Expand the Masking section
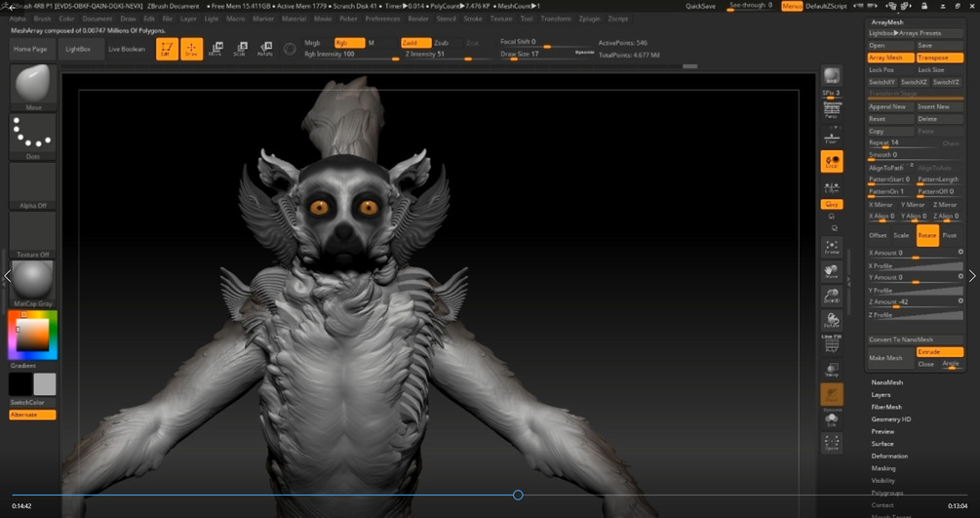The height and width of the screenshot is (518, 980). tap(883, 468)
